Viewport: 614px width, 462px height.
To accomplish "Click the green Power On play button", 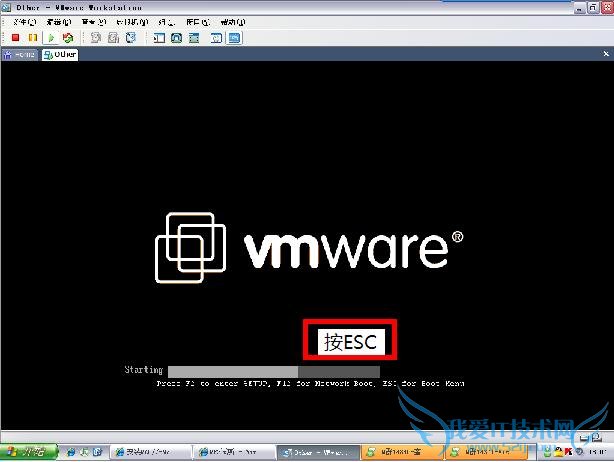I will tap(51, 38).
